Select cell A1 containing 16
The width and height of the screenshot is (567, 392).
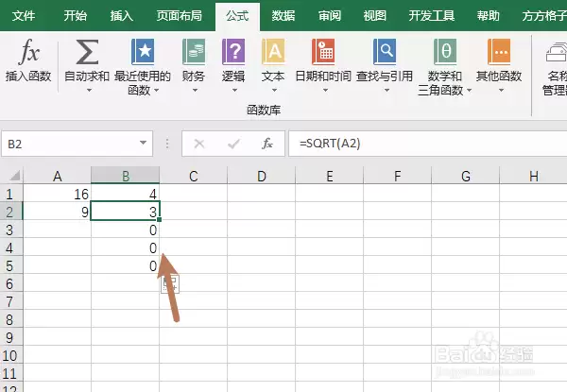coord(57,194)
